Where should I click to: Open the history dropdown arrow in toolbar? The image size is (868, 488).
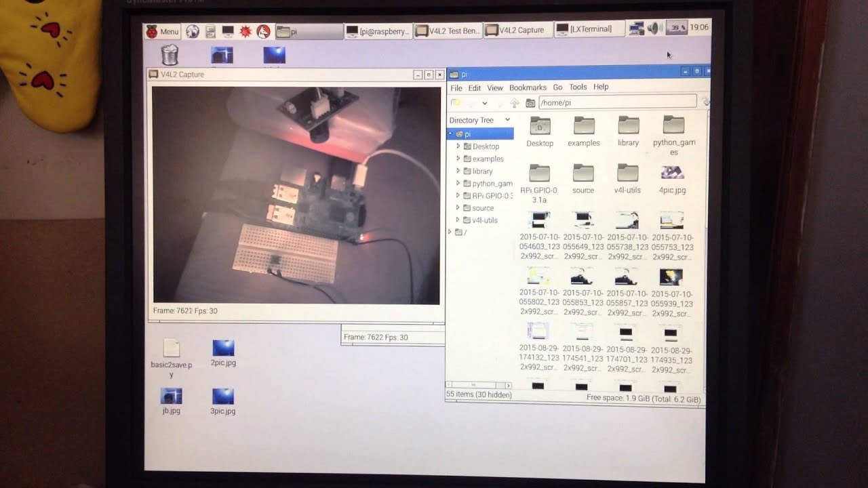[x=485, y=103]
